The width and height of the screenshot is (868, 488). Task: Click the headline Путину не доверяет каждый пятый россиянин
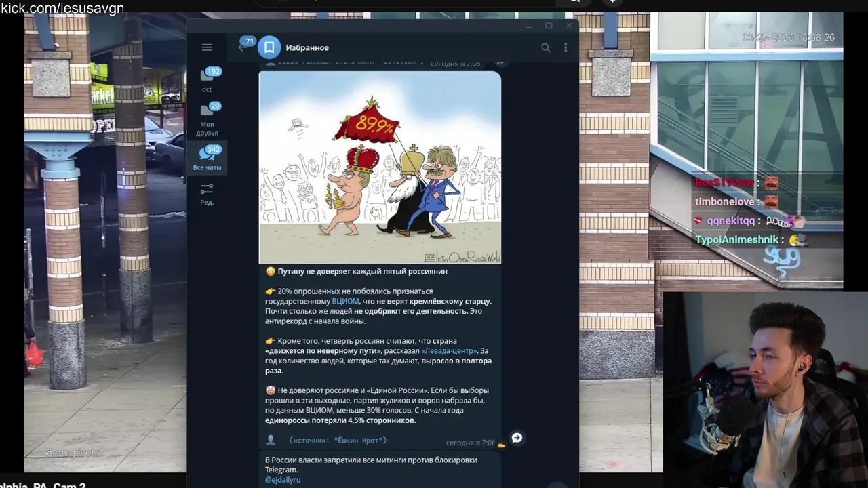(x=362, y=271)
